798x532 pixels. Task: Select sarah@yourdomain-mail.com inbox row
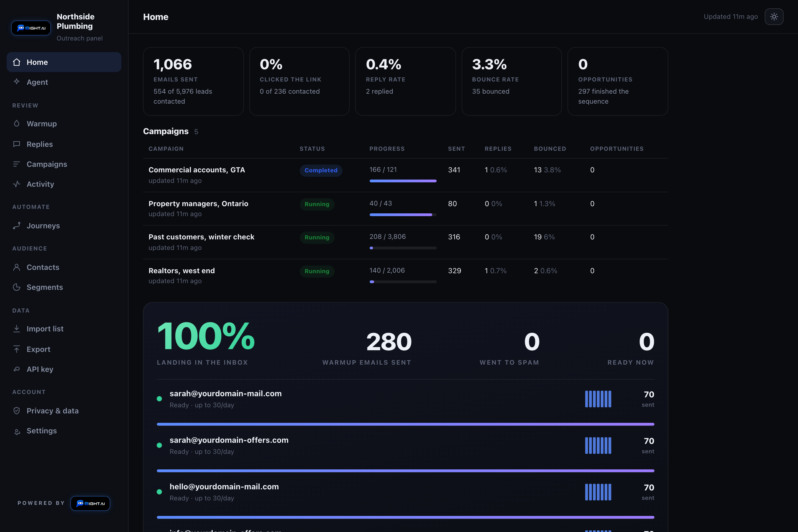[x=405, y=399]
